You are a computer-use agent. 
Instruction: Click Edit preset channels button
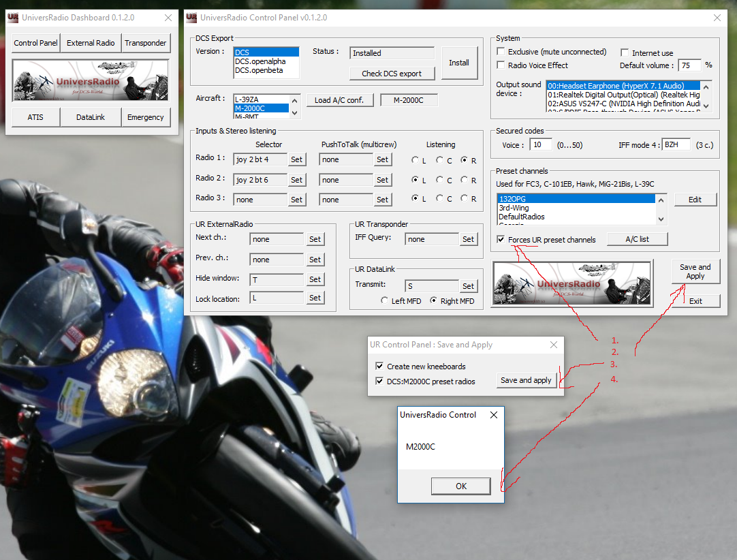(x=695, y=200)
